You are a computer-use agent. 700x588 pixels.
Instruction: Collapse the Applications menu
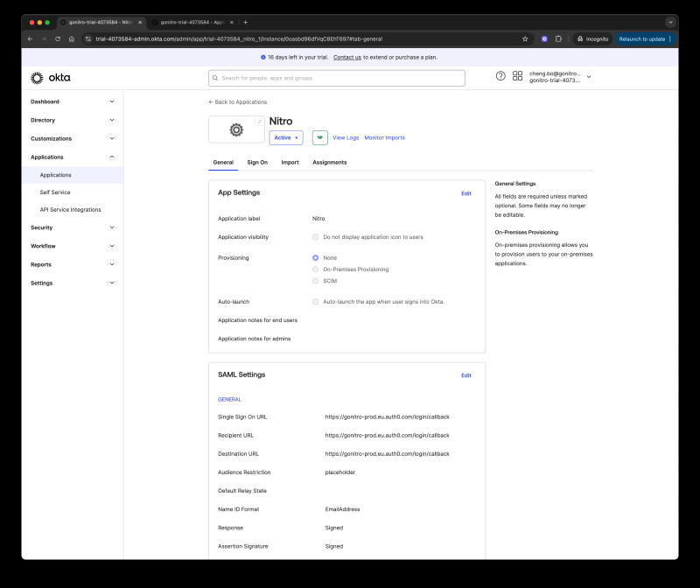[x=73, y=157]
